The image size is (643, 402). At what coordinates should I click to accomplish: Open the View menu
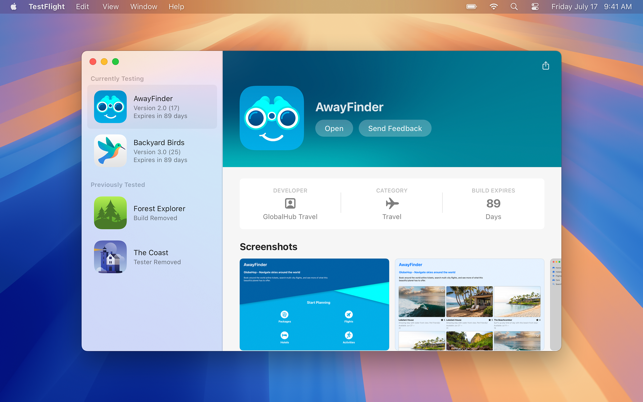tap(110, 7)
